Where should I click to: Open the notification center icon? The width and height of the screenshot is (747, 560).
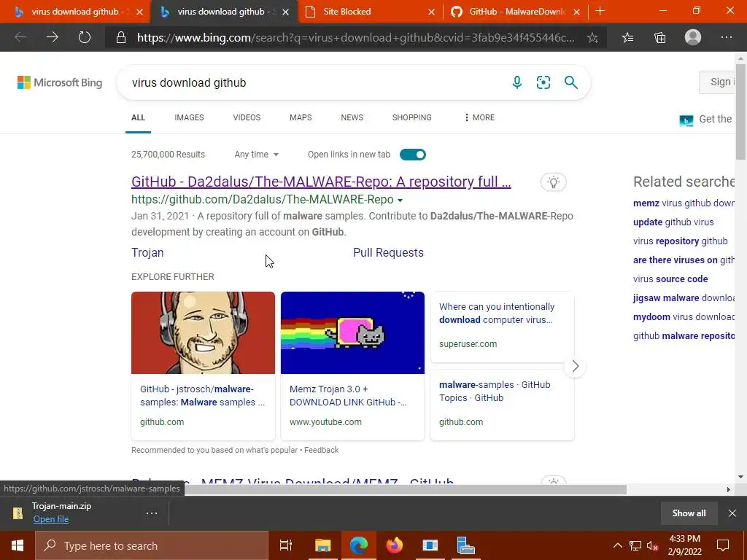point(723,545)
